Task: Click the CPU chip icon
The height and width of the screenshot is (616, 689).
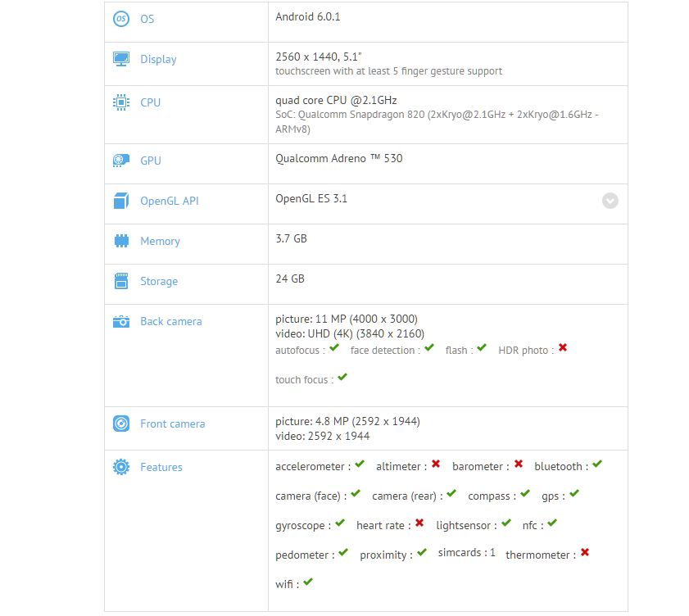Action: click(x=121, y=102)
